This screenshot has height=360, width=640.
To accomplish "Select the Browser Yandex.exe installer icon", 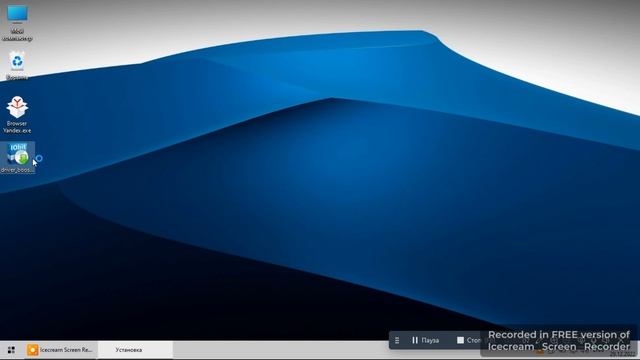I will click(17, 115).
